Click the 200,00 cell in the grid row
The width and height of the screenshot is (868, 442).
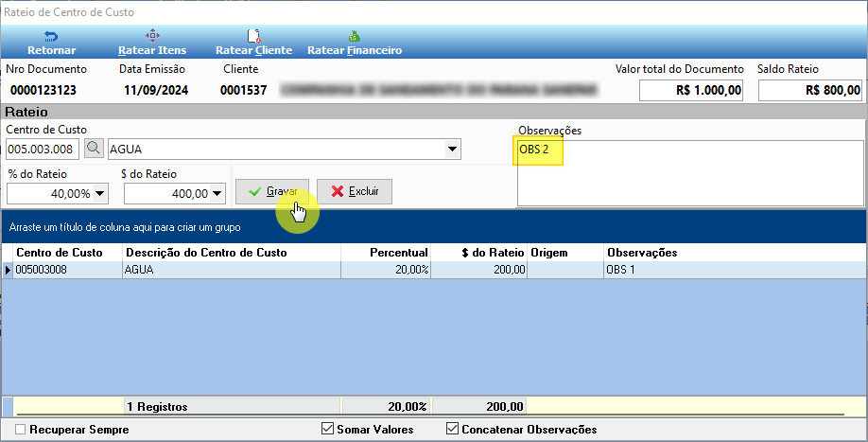click(x=478, y=270)
